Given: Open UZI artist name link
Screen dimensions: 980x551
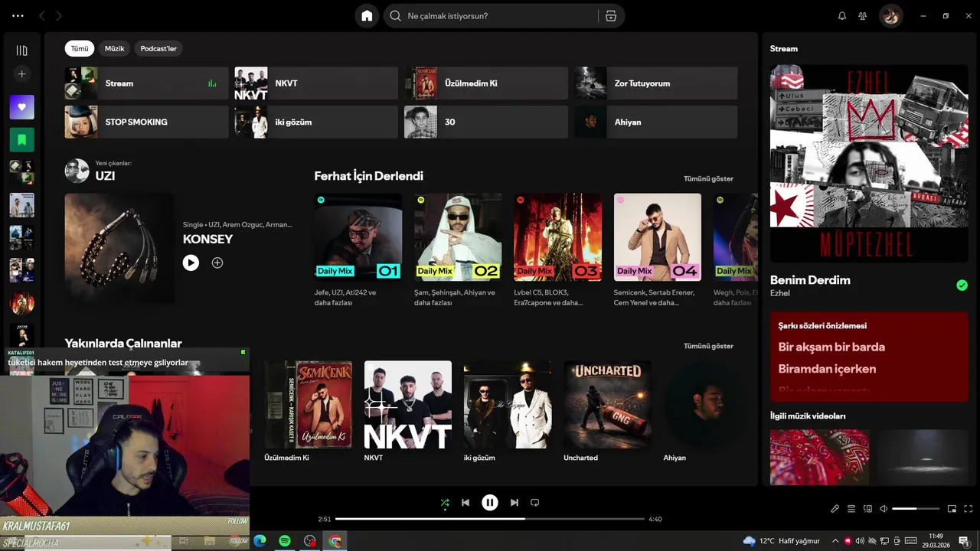Looking at the screenshot, I should pos(105,176).
